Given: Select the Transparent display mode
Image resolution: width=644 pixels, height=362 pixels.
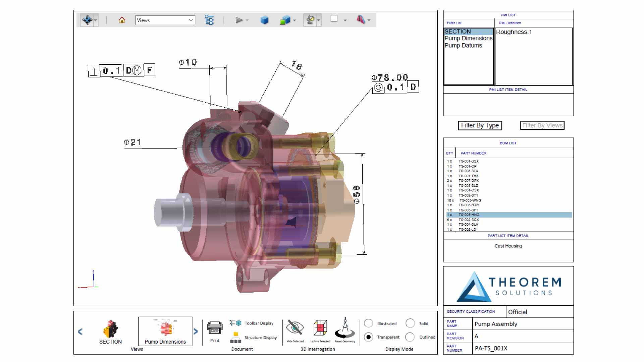Looking at the screenshot, I should click(x=368, y=337).
